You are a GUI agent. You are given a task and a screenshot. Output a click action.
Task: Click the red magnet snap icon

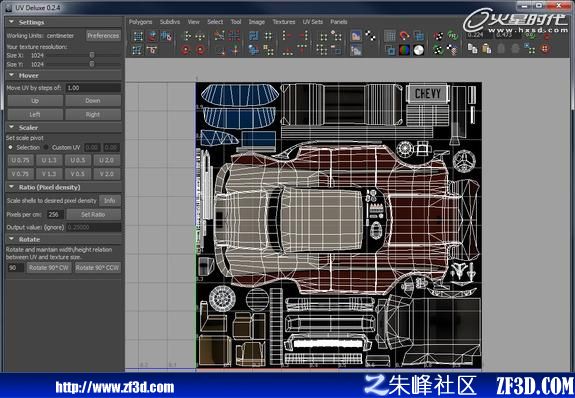pyautogui.click(x=404, y=36)
